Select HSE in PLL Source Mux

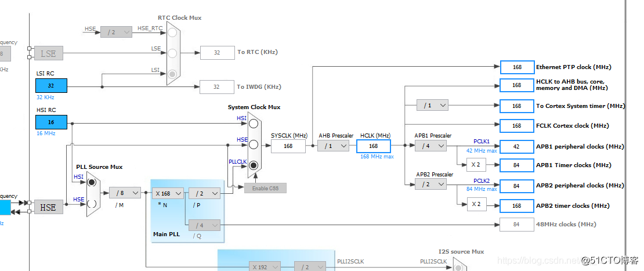(92, 204)
